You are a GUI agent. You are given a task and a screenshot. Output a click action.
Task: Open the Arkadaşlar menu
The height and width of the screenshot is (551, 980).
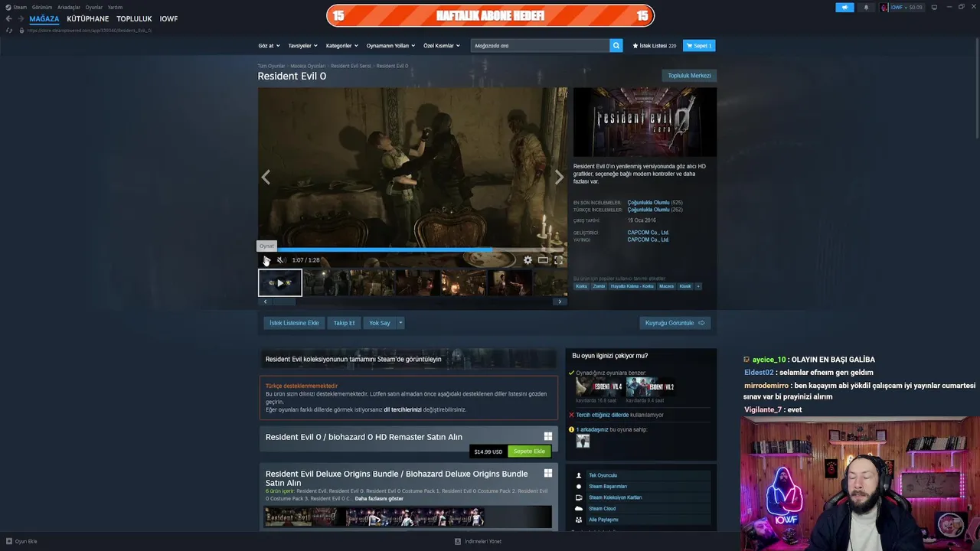69,7
